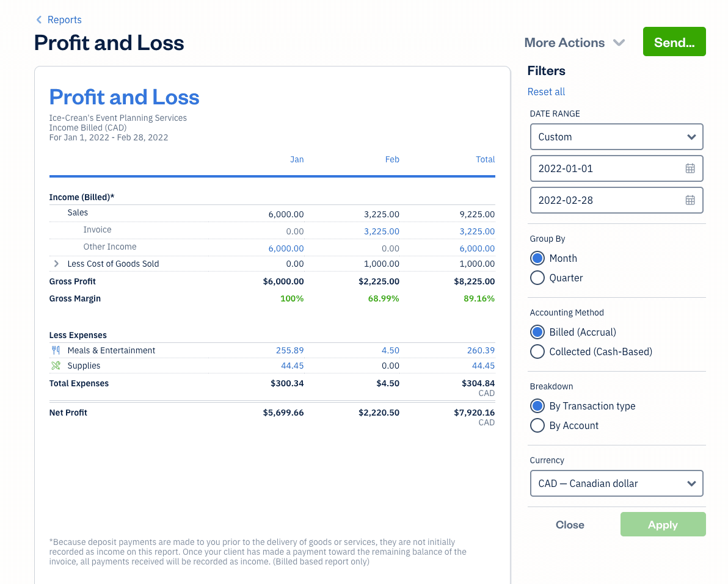Select the Month group-by option
Image resolution: width=728 pixels, height=584 pixels.
point(537,259)
